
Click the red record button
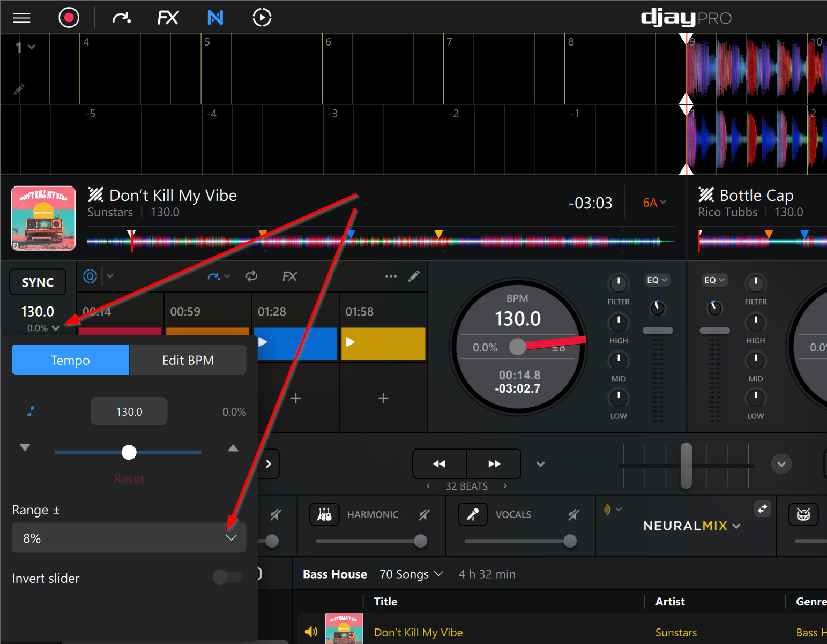coord(69,18)
